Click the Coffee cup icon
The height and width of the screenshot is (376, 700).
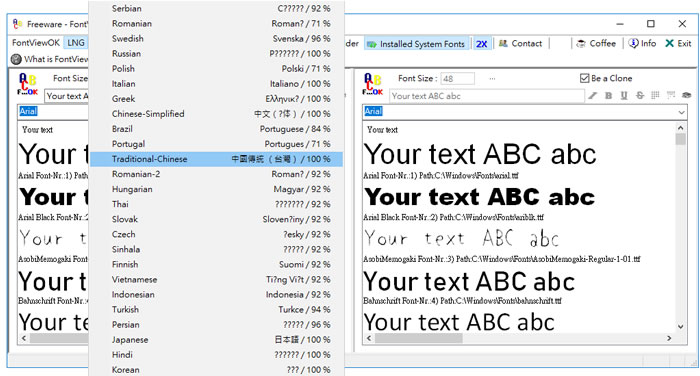click(x=581, y=43)
